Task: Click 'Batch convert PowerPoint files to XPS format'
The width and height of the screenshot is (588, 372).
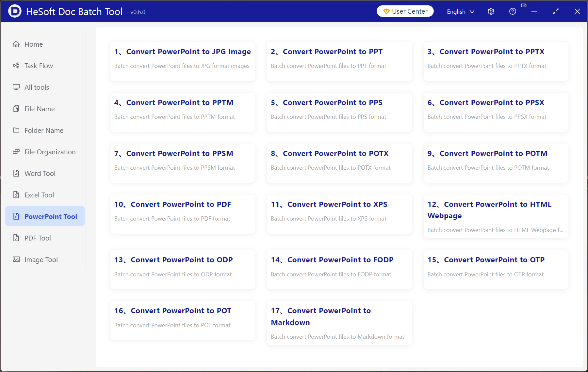Action: (x=329, y=219)
